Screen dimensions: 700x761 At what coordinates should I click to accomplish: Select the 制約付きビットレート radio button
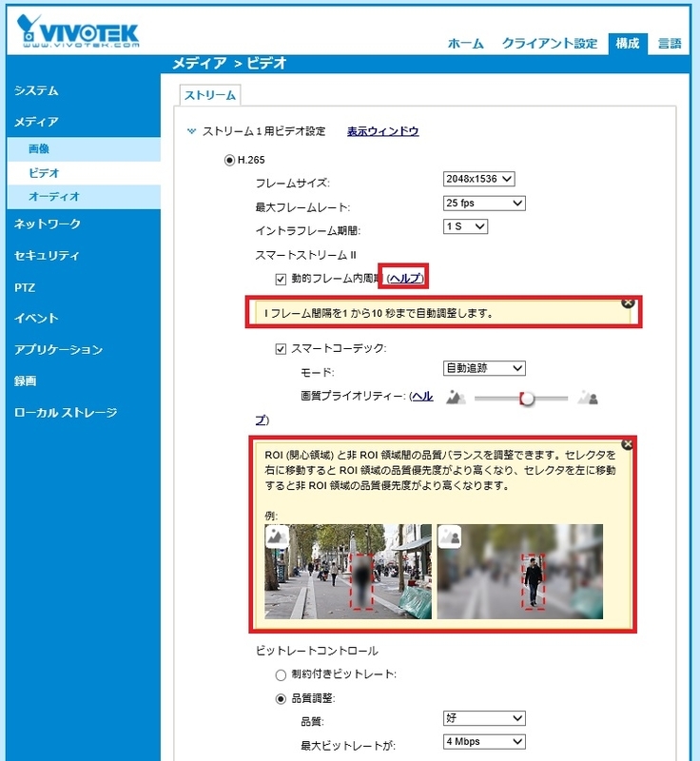pos(281,675)
